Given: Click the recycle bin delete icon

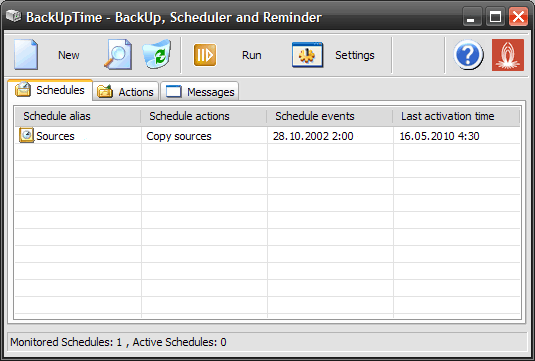Looking at the screenshot, I should point(157,55).
